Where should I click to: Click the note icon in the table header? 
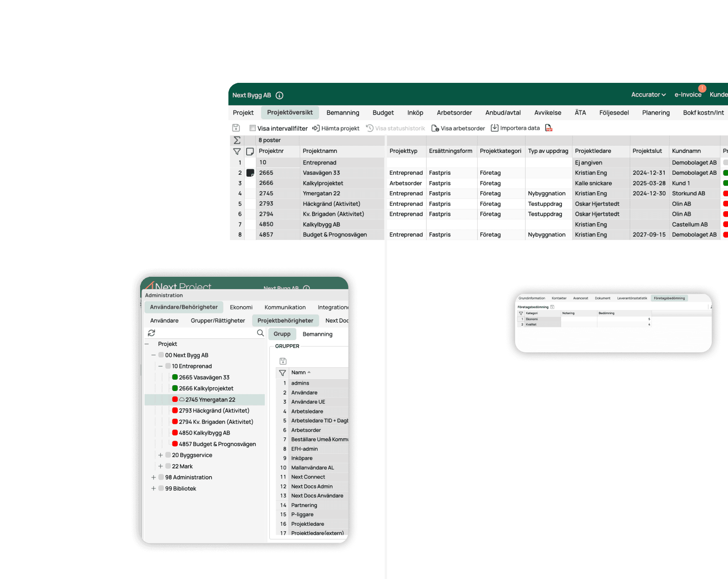pos(250,151)
